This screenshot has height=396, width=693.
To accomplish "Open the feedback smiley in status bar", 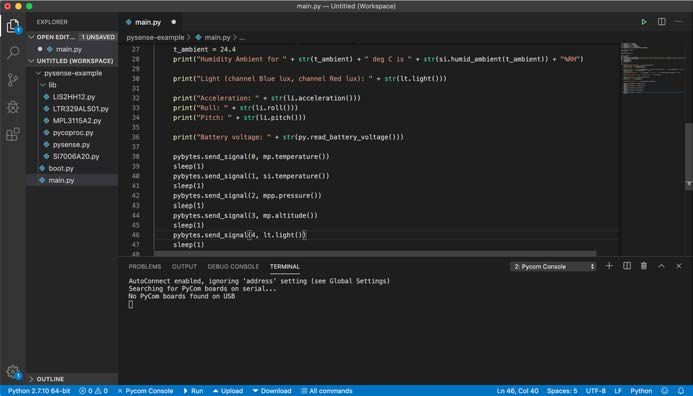I will (664, 391).
